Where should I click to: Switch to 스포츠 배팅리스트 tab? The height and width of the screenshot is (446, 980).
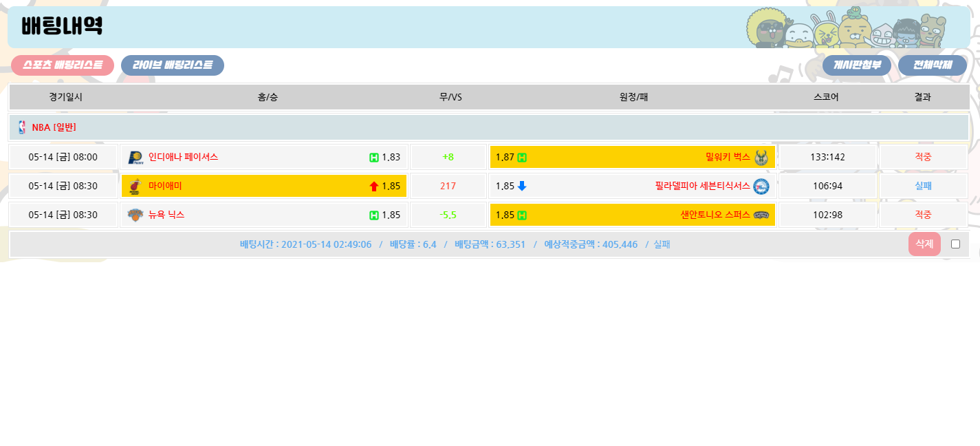coord(63,65)
